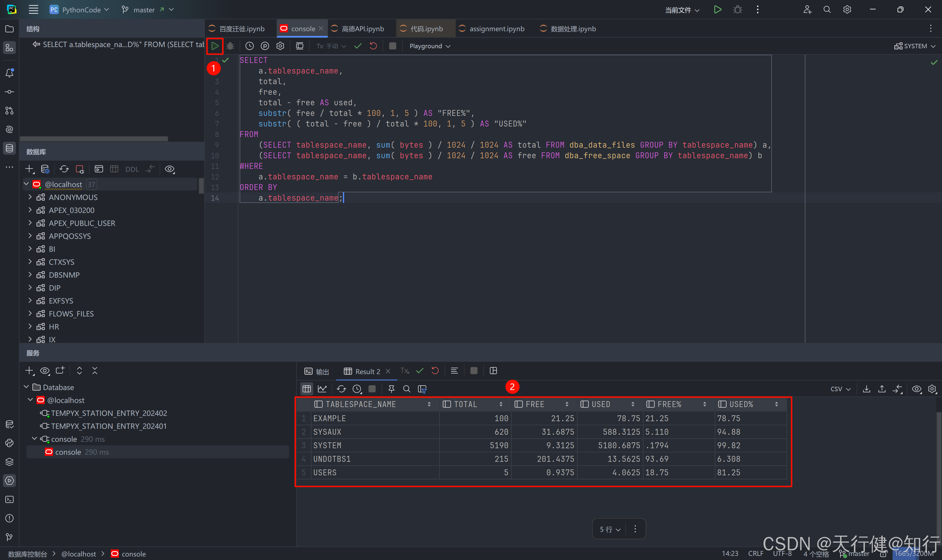This screenshot has width=942, height=560.
Task: Click UTF-8 encoding in status bar
Action: point(782,553)
